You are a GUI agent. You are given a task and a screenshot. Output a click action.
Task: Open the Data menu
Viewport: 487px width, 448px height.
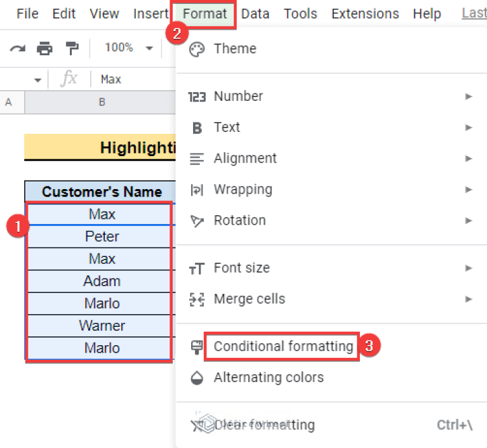tap(255, 14)
